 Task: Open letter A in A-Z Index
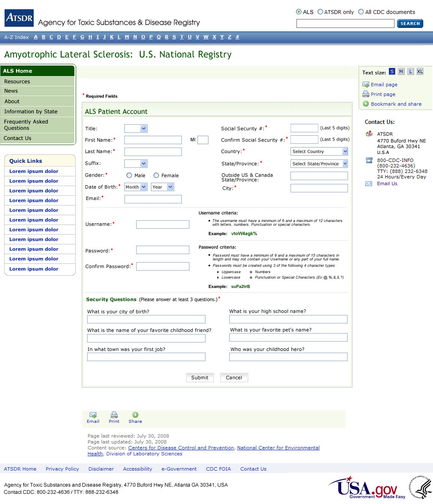click(x=36, y=37)
